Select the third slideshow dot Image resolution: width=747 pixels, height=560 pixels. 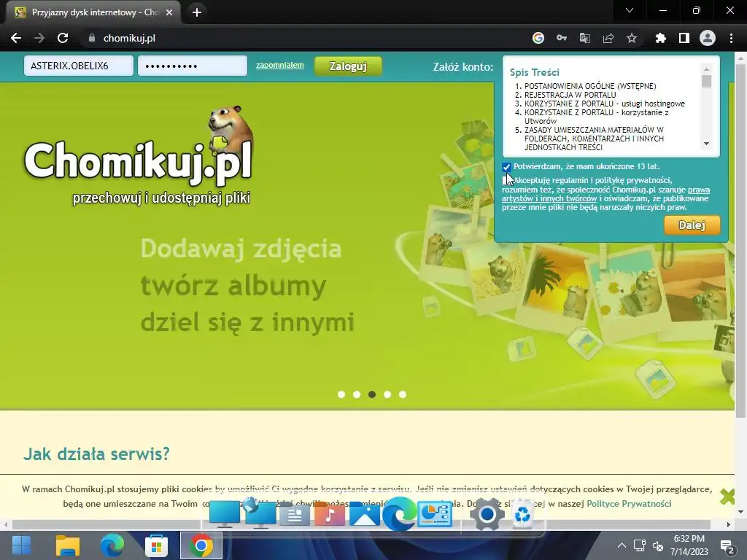372,394
